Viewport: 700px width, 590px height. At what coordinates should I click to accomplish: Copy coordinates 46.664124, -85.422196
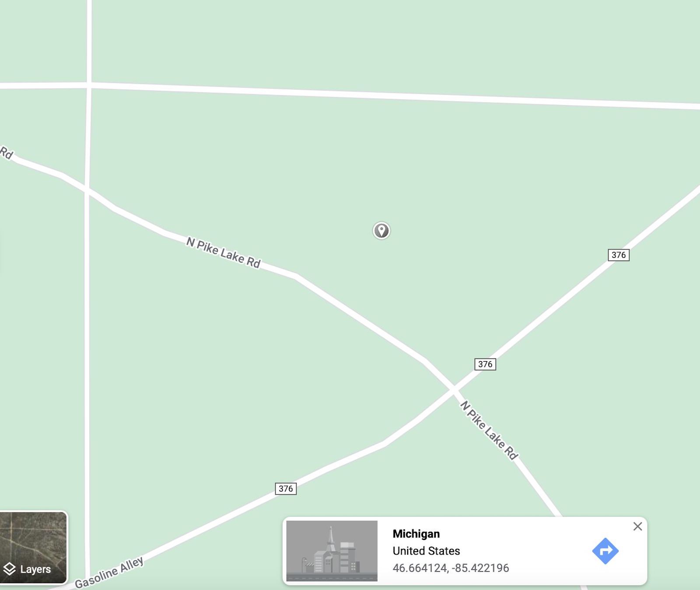click(451, 568)
